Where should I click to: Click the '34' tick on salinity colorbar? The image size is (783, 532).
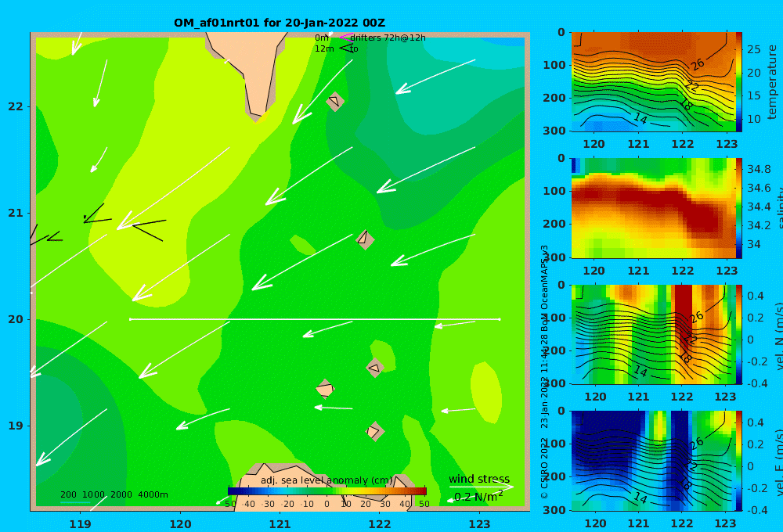pyautogui.click(x=753, y=244)
